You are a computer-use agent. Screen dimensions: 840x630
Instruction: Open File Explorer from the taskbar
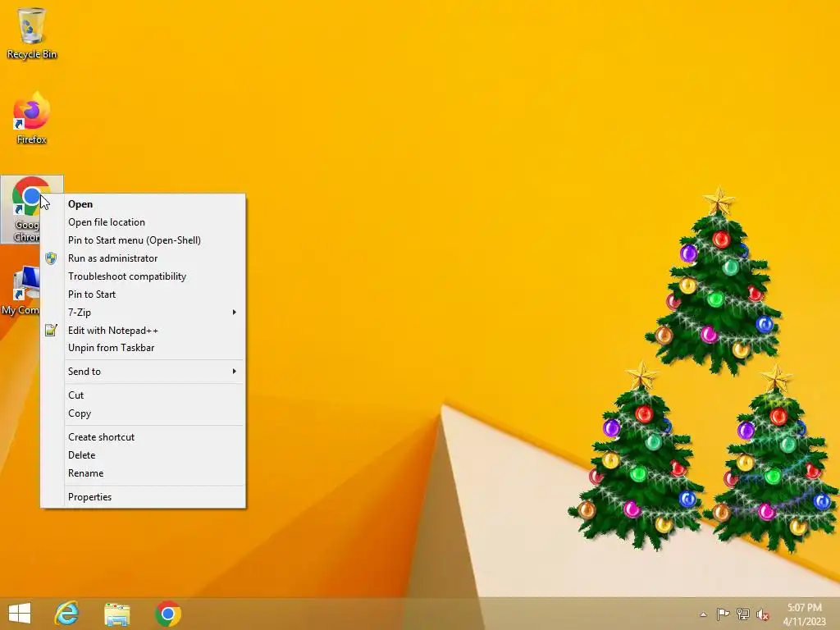(x=116, y=614)
